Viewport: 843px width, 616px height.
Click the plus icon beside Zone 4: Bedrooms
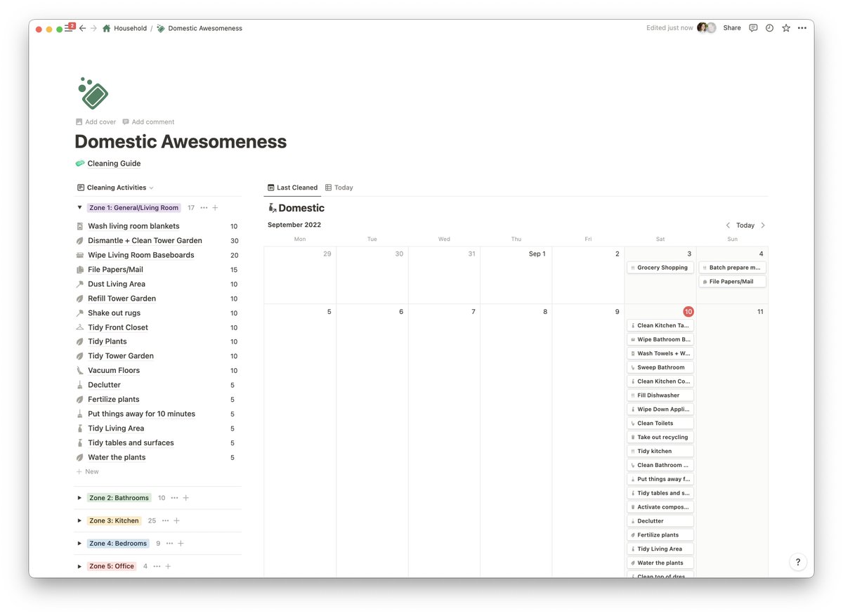pyautogui.click(x=181, y=544)
